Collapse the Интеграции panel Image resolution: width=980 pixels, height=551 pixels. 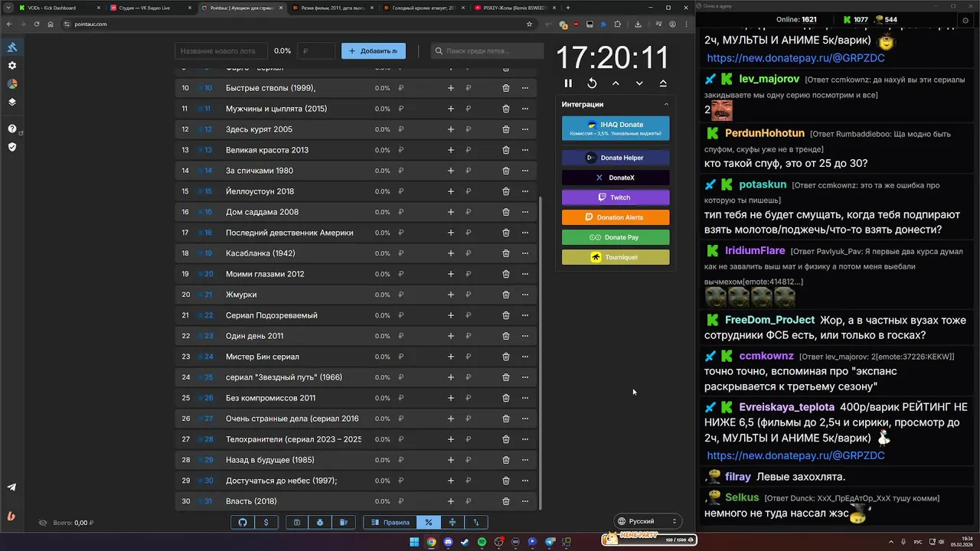click(x=665, y=104)
